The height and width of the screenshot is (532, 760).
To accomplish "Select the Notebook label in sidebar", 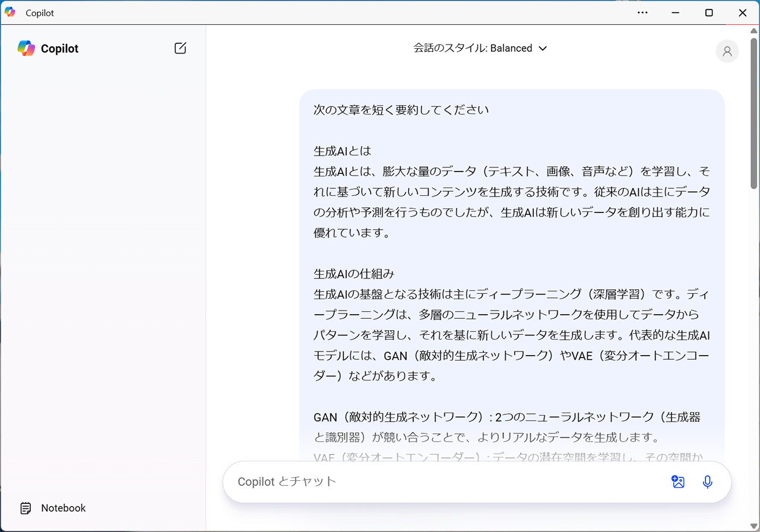I will click(x=63, y=508).
